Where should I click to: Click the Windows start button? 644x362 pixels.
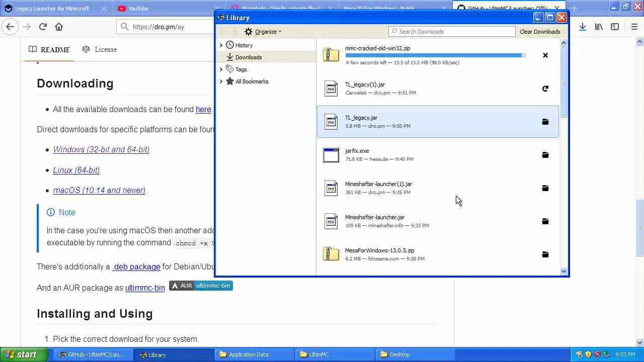[24, 354]
